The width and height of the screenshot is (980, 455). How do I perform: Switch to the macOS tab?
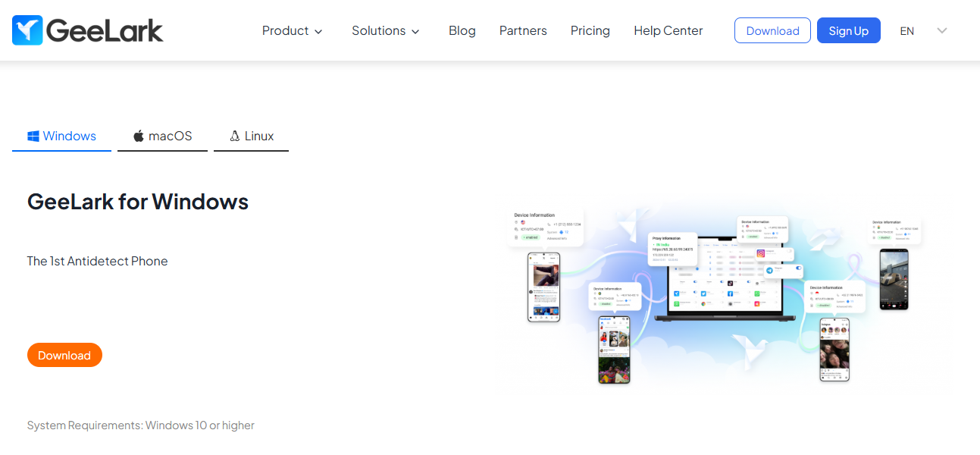click(x=162, y=136)
